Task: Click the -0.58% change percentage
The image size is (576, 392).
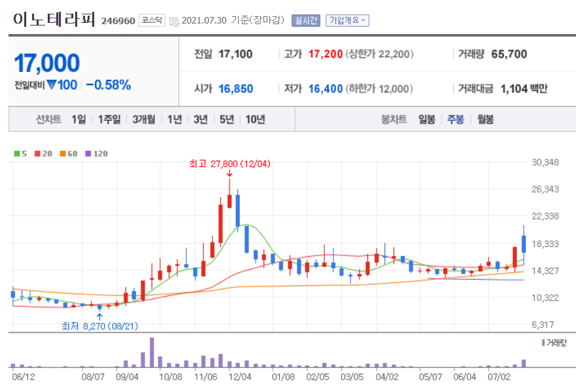Action: [109, 85]
